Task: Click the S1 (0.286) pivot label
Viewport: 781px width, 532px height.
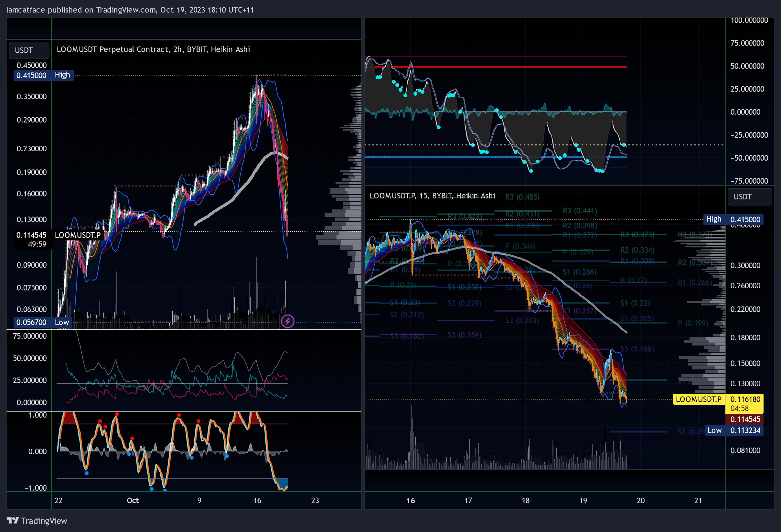Action: pos(580,272)
